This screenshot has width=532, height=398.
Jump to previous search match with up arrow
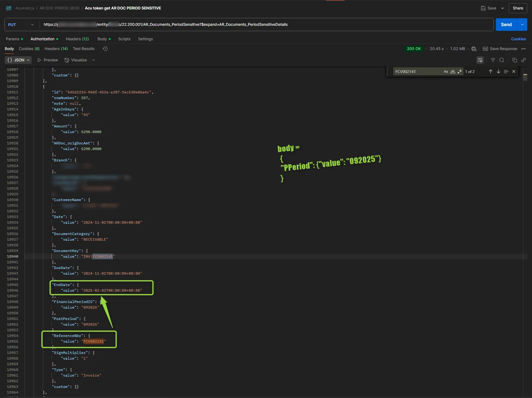click(490, 71)
